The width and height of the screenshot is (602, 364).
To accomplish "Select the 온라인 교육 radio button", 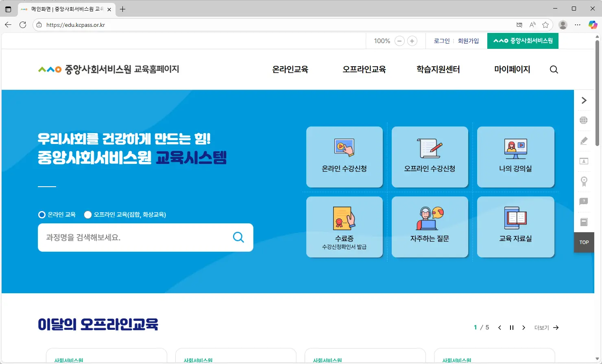I will 41,214.
